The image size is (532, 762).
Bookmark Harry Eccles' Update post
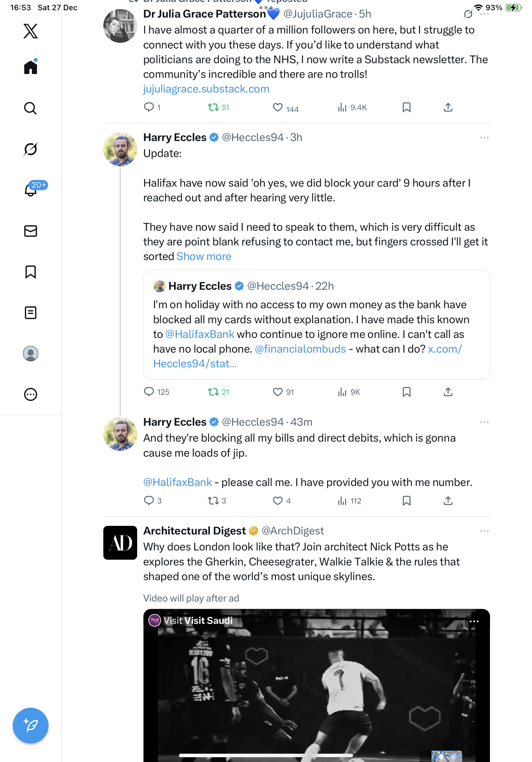pyautogui.click(x=406, y=392)
